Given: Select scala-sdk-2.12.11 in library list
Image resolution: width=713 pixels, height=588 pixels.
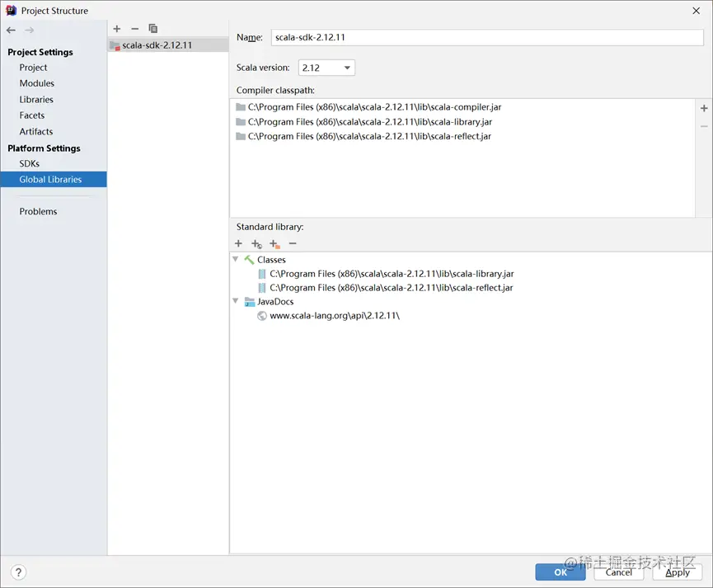Looking at the screenshot, I should [168, 45].
